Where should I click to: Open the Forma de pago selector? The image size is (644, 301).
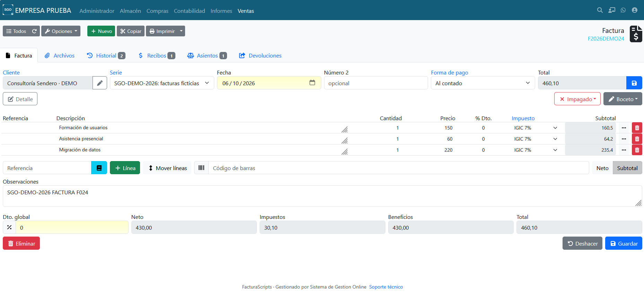[483, 83]
